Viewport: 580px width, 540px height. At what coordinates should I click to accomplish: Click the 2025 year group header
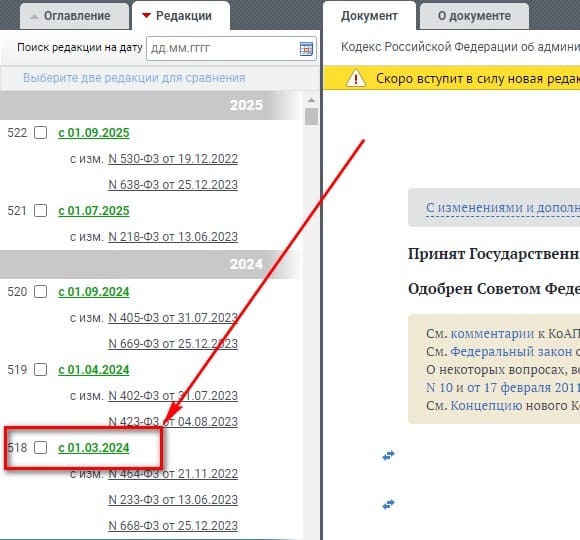click(x=151, y=105)
